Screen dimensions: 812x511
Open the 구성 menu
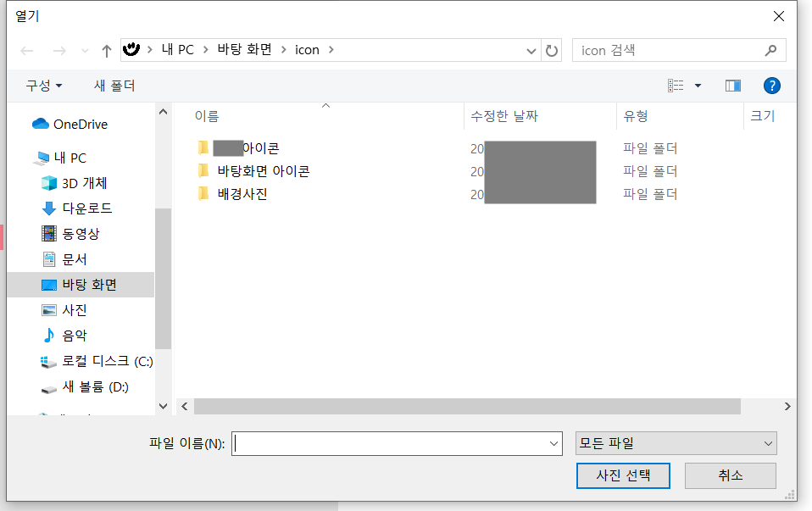tap(44, 86)
